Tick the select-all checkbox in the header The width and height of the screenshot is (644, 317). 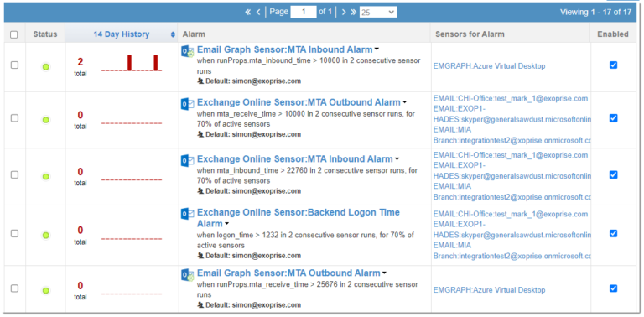click(14, 34)
